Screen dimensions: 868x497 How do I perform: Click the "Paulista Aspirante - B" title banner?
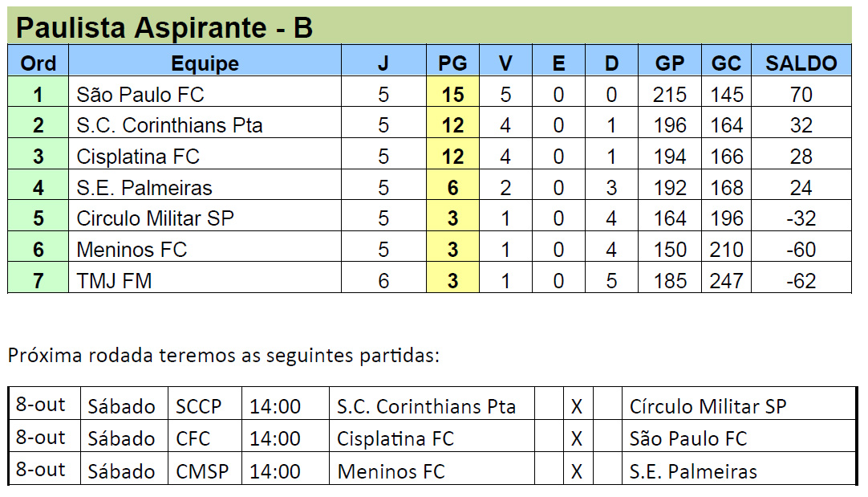click(164, 27)
